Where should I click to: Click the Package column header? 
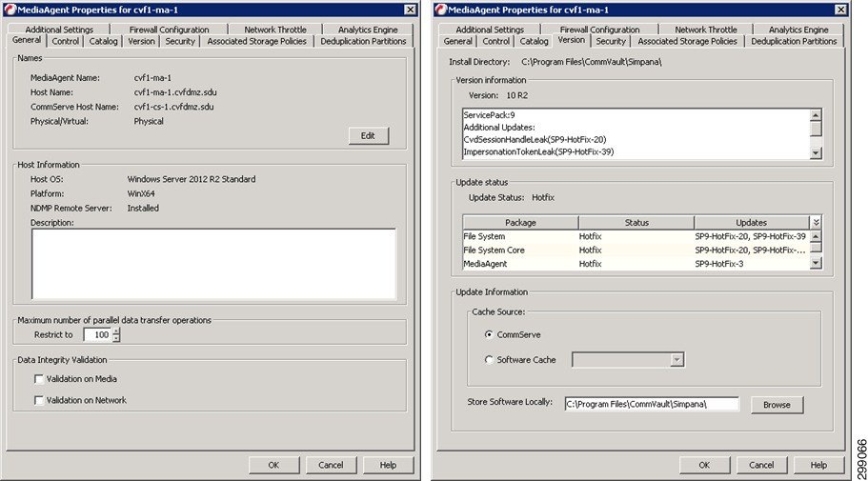(x=520, y=223)
